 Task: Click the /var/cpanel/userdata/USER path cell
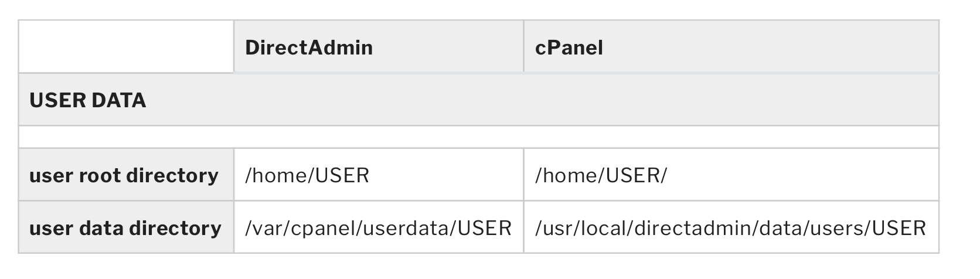378,228
